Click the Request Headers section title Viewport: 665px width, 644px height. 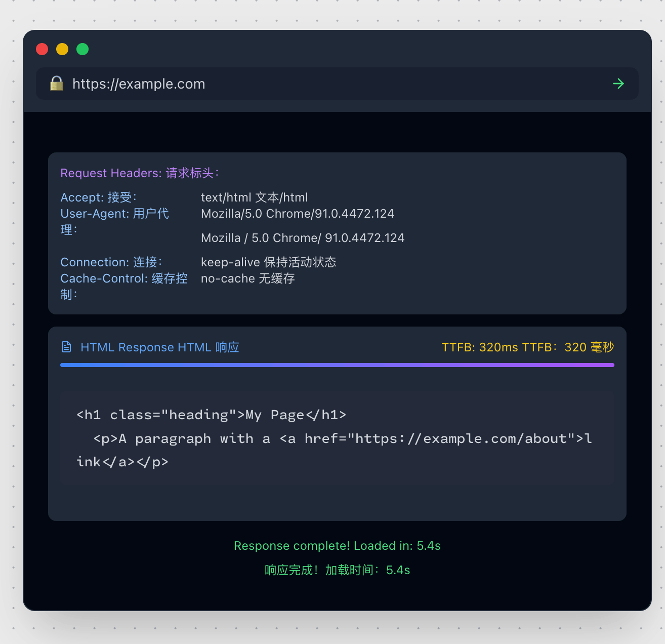(x=140, y=173)
